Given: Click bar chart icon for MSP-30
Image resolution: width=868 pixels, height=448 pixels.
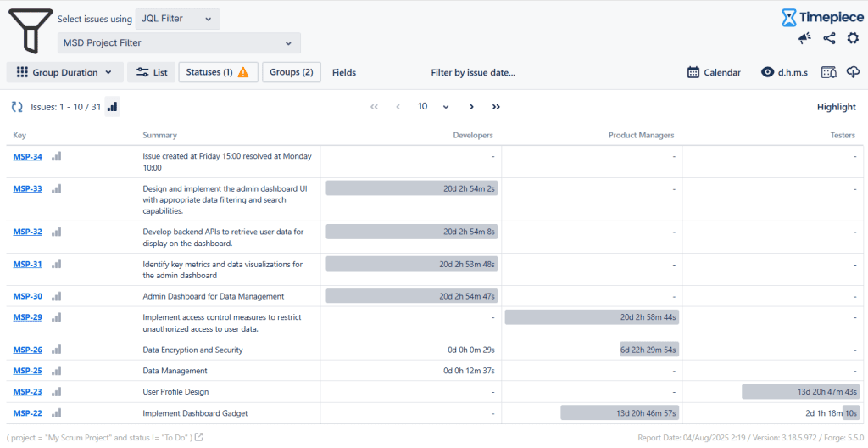Looking at the screenshot, I should click(57, 296).
